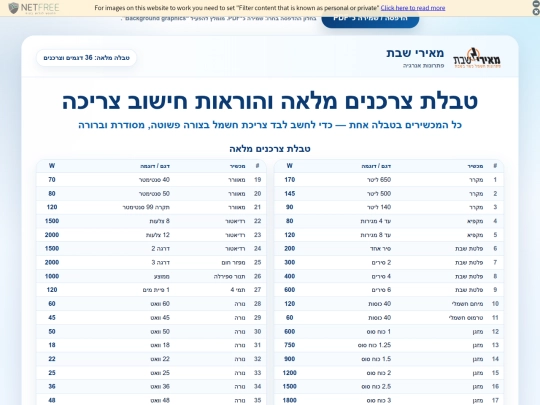540x405 pixels.
Task: Click 'טרמוס חשמלי' in row 11
Action: coord(466,318)
